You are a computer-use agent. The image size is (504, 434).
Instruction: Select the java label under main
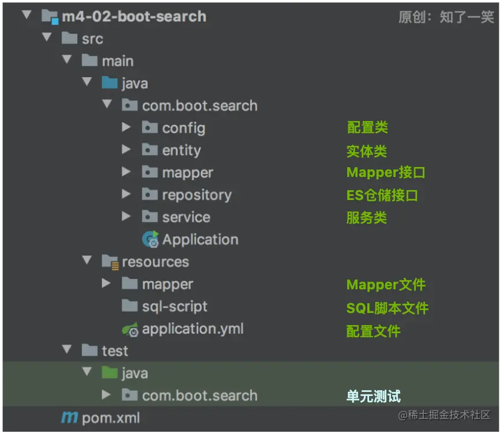[x=135, y=84]
